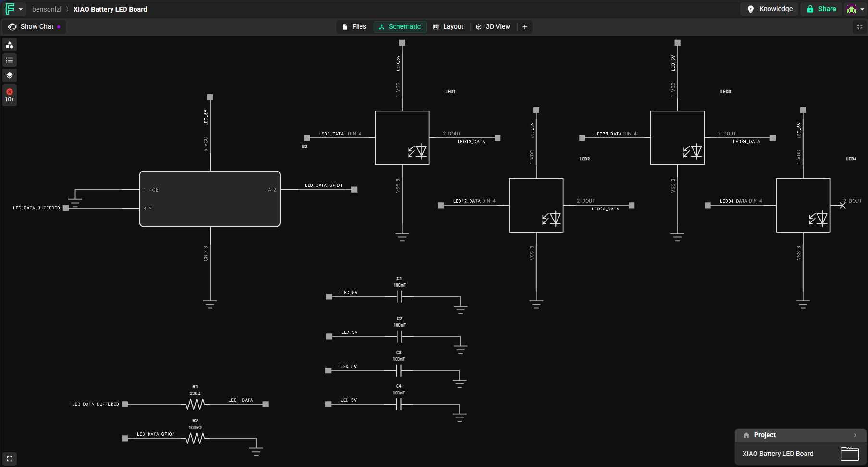Viewport: 868px width, 467px height.
Task: Click the Share button
Action: point(821,9)
